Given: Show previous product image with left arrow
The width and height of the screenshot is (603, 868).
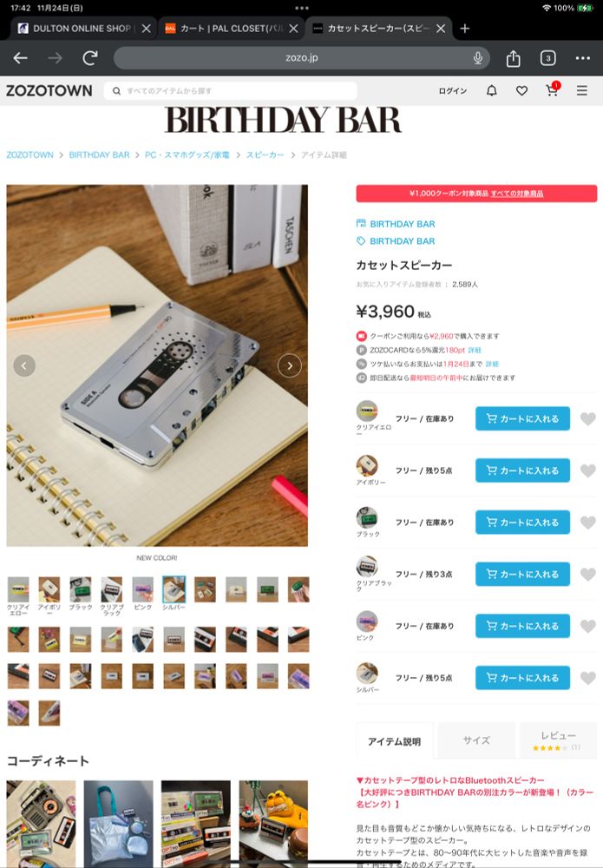Looking at the screenshot, I should coord(24,365).
